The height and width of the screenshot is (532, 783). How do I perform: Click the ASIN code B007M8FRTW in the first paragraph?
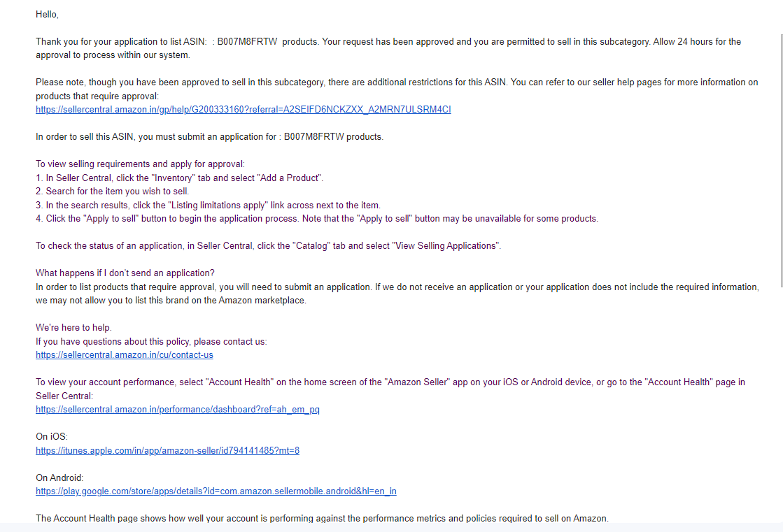tap(247, 41)
